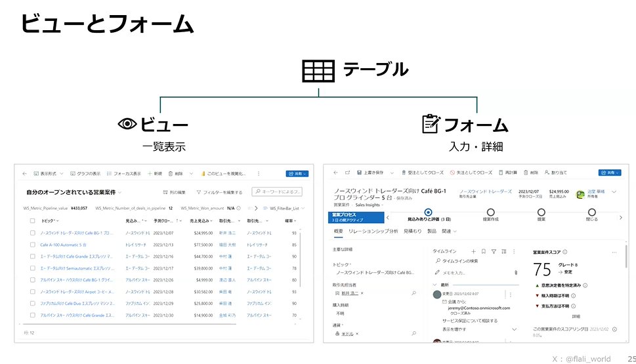
Task: Open the WS_FilterBar_List dropdown
Action: pos(284,208)
